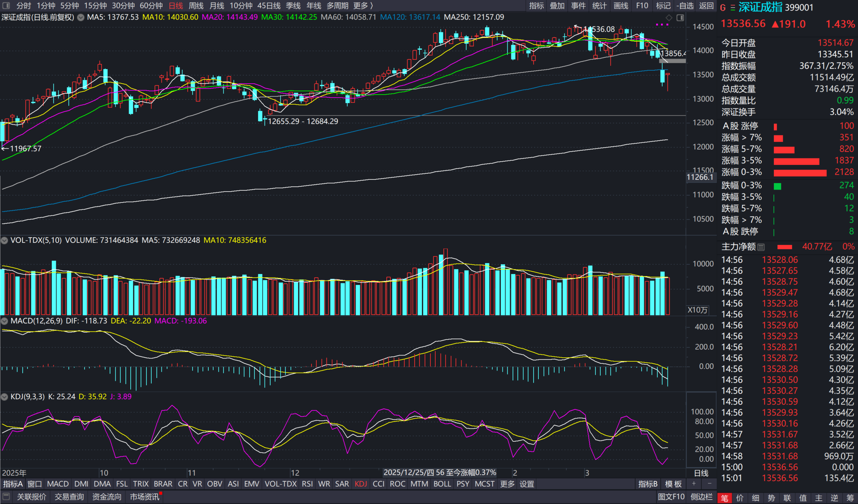Open the KDJ(9,3,3) indicator dropdown arrow

[4, 397]
